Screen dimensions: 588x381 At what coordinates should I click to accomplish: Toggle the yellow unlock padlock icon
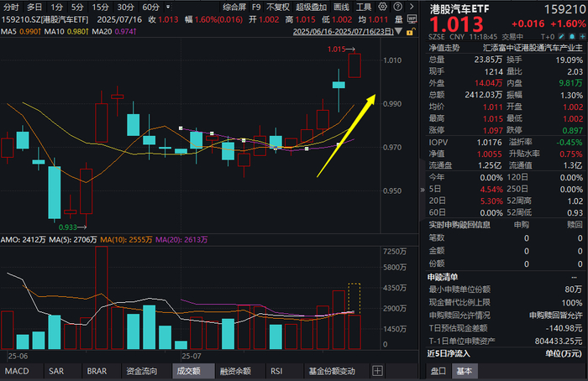[410, 31]
